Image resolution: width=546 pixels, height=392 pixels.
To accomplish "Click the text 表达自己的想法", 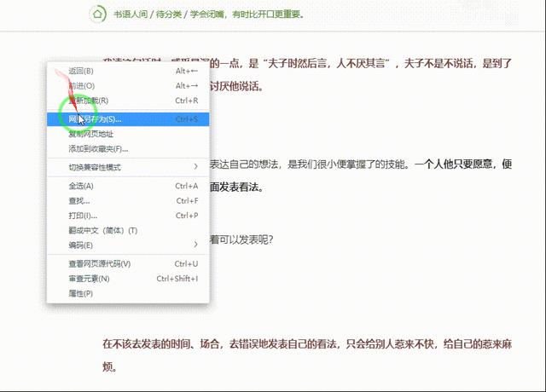I will click(x=243, y=164).
